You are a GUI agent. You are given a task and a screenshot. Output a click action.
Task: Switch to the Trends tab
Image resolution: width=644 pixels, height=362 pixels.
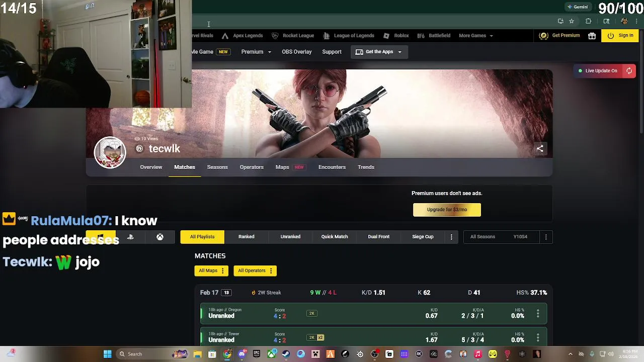pos(366,167)
